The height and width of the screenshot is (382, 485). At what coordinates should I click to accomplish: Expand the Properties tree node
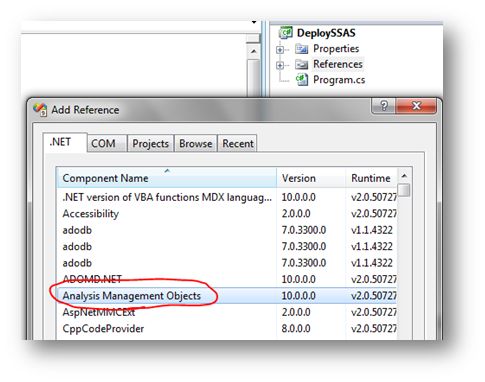point(280,50)
